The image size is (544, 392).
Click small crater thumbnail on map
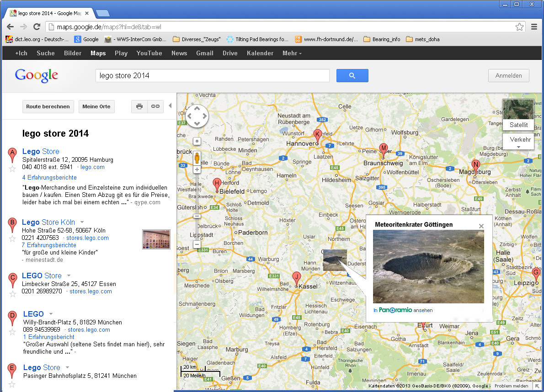click(335, 260)
